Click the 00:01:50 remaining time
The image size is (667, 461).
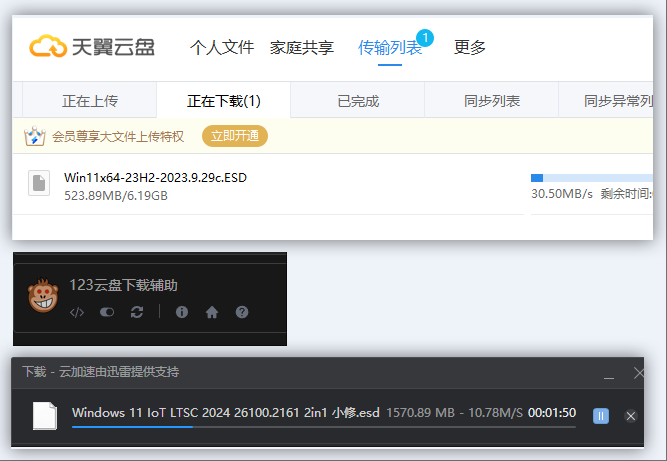[552, 413]
